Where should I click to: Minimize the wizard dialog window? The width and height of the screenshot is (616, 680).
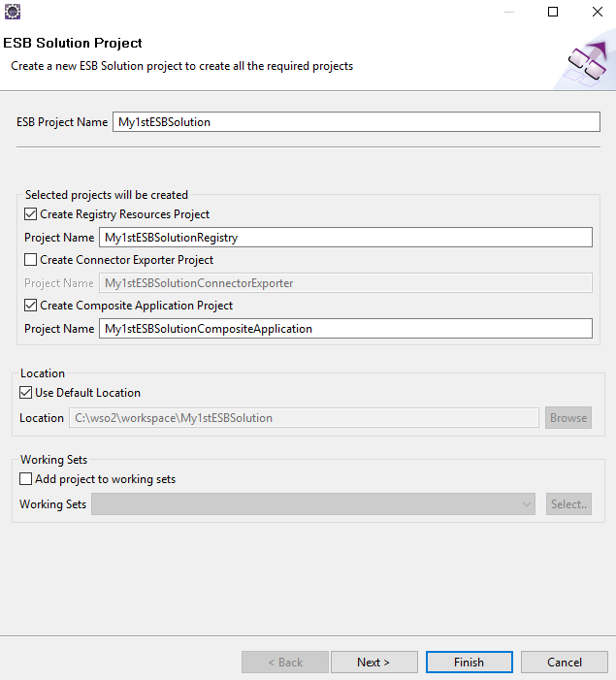[x=509, y=12]
